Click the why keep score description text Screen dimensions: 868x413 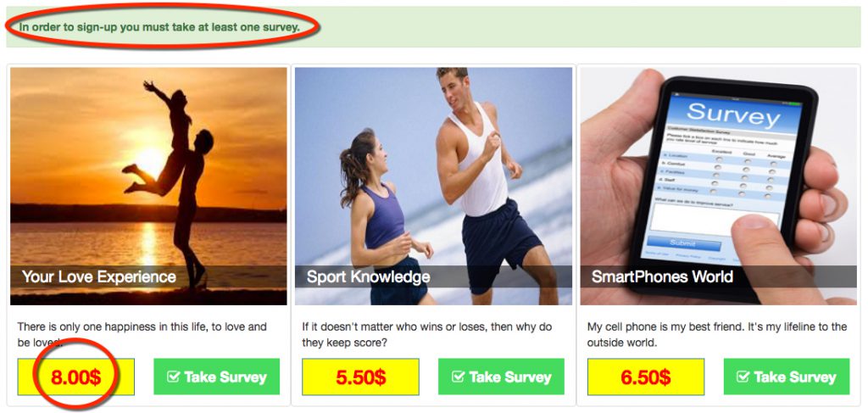click(x=427, y=334)
